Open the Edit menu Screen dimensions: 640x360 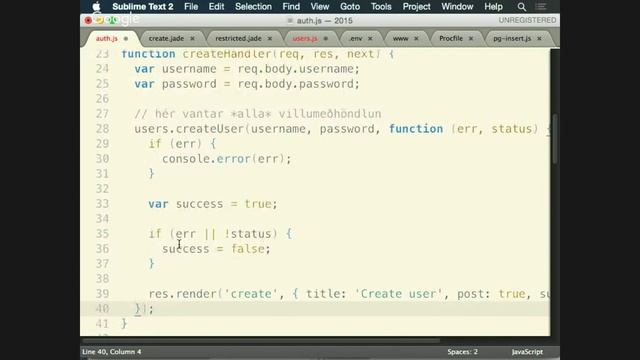coord(216,7)
